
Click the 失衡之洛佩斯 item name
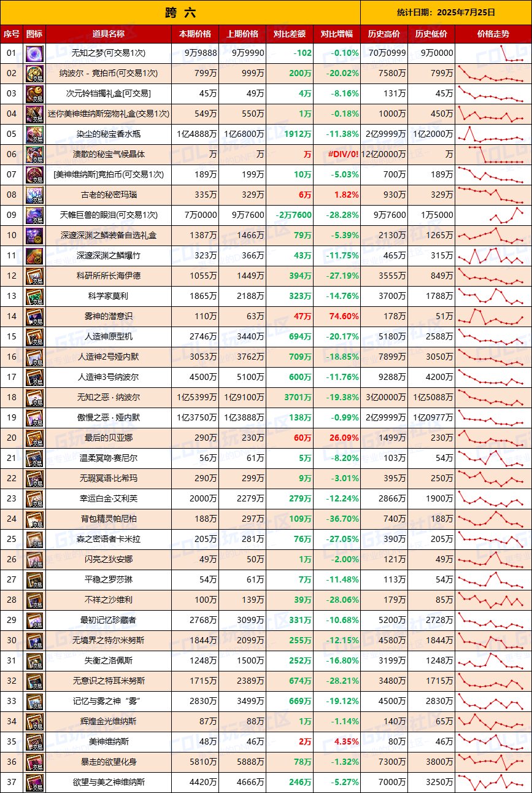point(108,661)
